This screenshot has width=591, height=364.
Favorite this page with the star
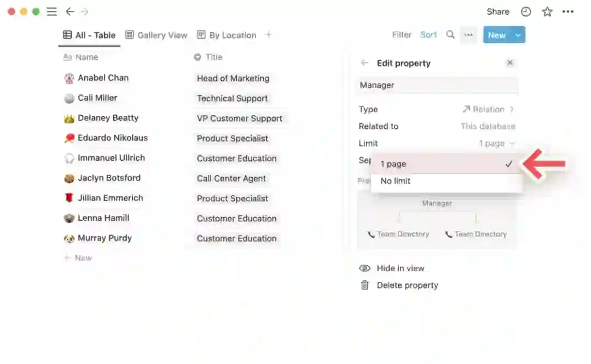[x=547, y=11]
